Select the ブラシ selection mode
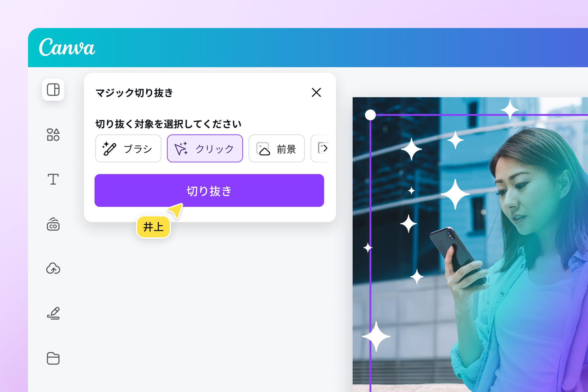The width and height of the screenshot is (588, 392). (x=128, y=148)
